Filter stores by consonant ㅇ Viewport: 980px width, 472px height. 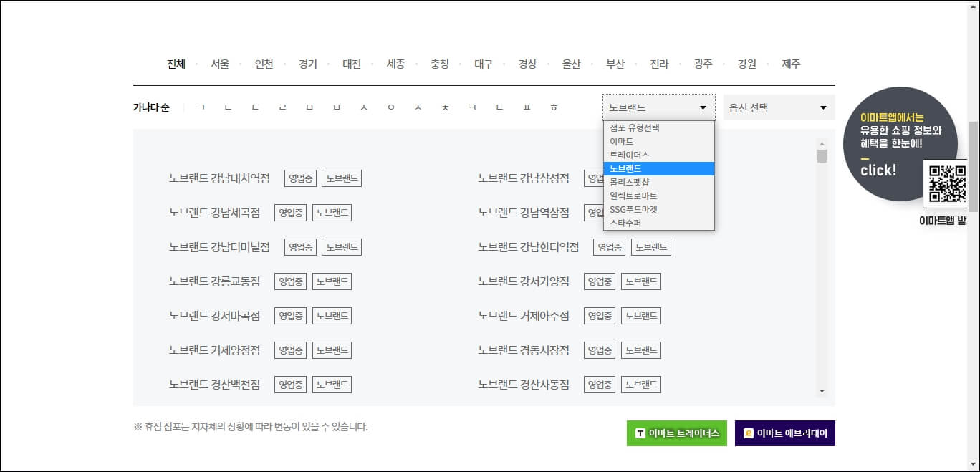[391, 107]
